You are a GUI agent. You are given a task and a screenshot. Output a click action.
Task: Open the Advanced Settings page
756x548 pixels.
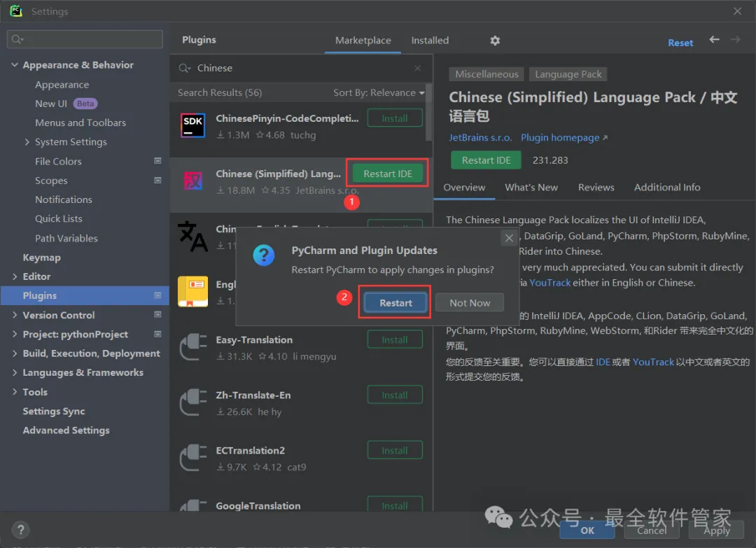pyautogui.click(x=66, y=430)
